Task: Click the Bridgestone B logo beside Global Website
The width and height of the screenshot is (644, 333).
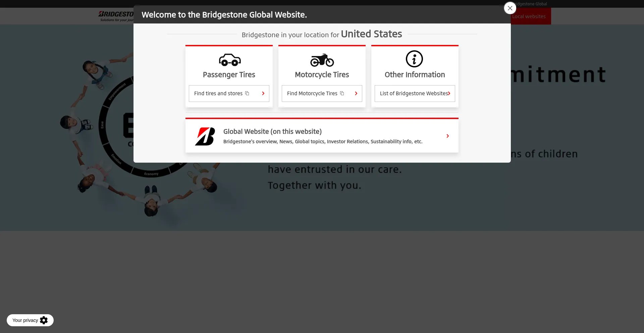Action: point(205,136)
